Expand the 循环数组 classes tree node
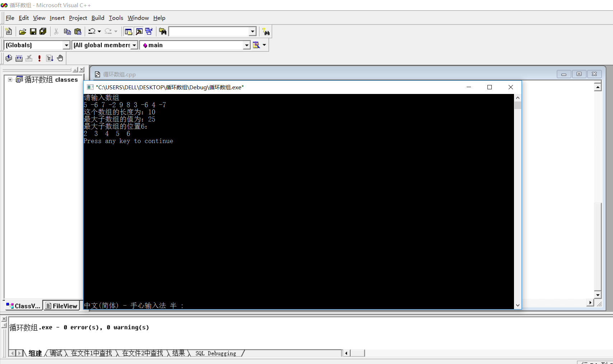This screenshot has height=364, width=613. tap(10, 80)
